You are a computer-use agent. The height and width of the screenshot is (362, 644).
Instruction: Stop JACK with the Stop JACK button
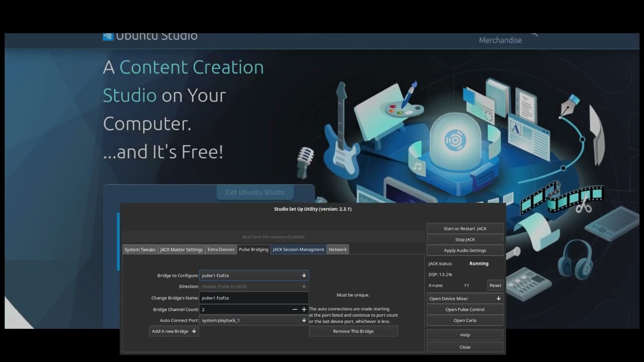465,240
